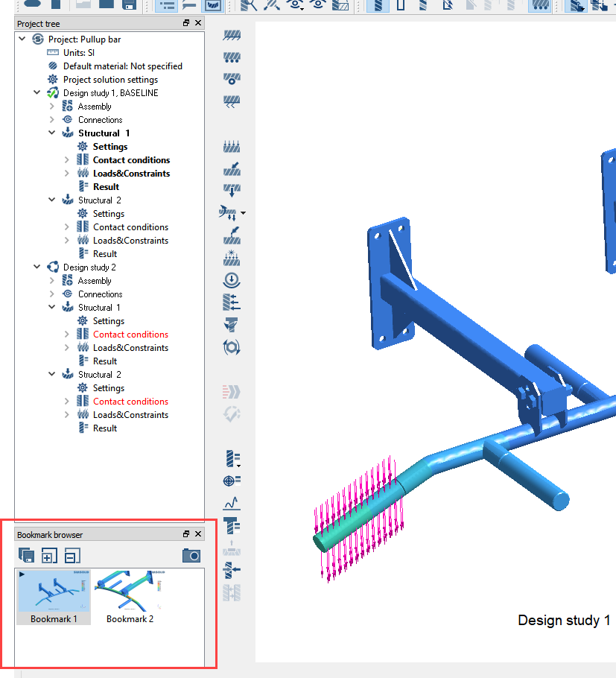This screenshot has height=678, width=616.
Task: Undock the Bookmark browser panel
Action: tap(186, 534)
